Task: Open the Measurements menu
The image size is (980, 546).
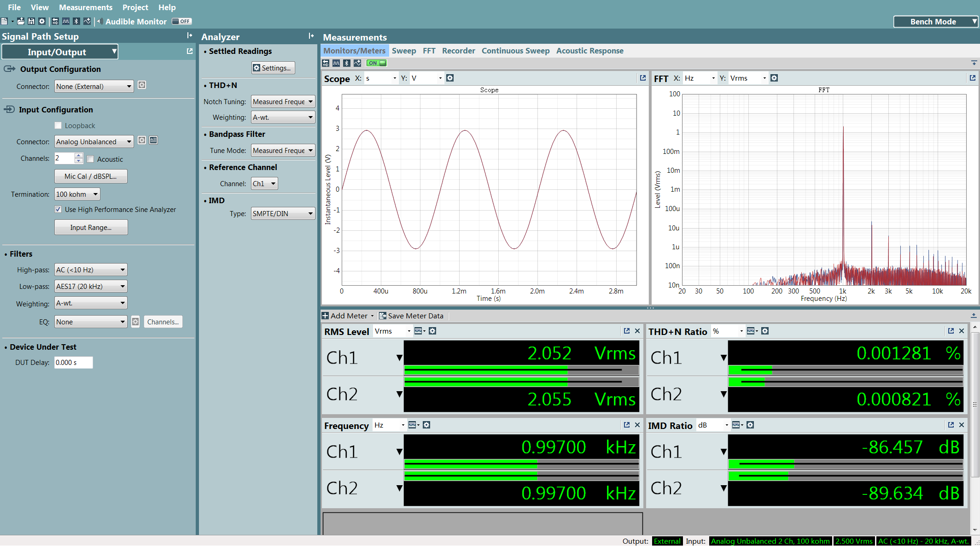Action: pos(86,7)
